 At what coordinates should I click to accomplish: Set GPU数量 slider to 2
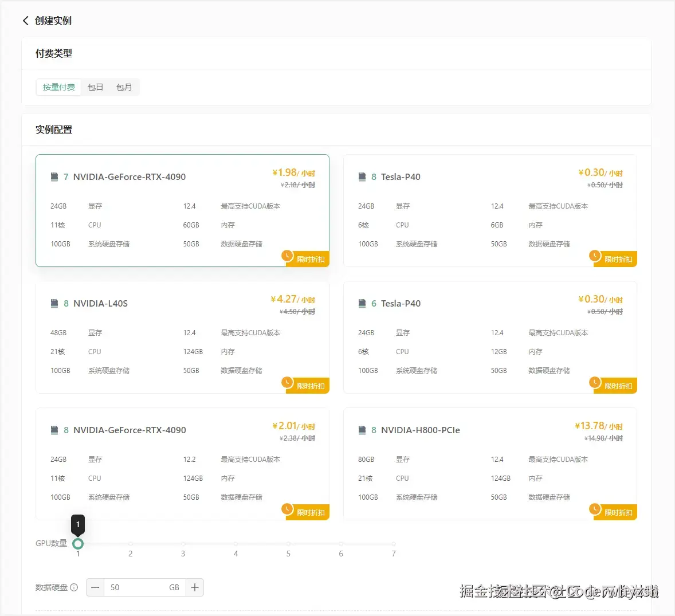tap(131, 544)
